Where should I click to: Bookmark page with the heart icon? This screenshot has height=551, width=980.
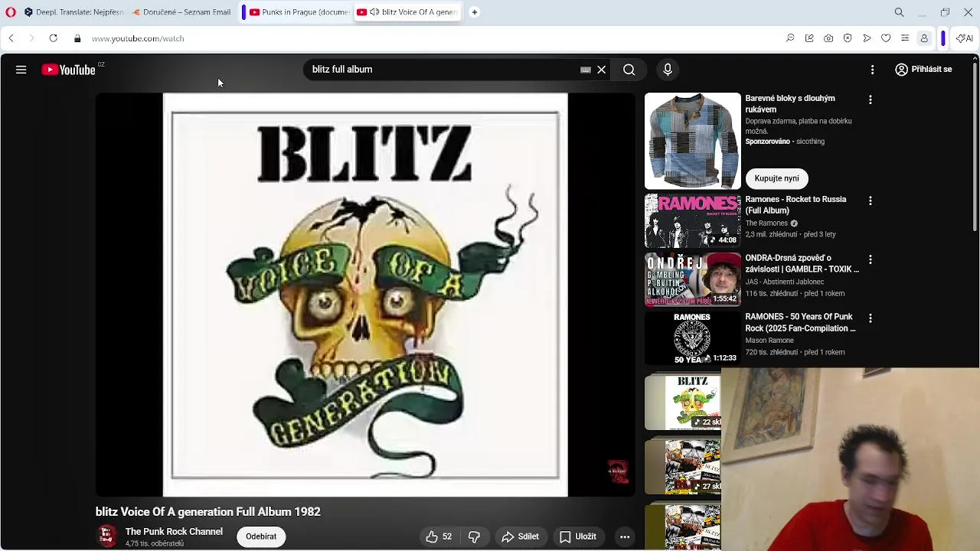coord(886,38)
